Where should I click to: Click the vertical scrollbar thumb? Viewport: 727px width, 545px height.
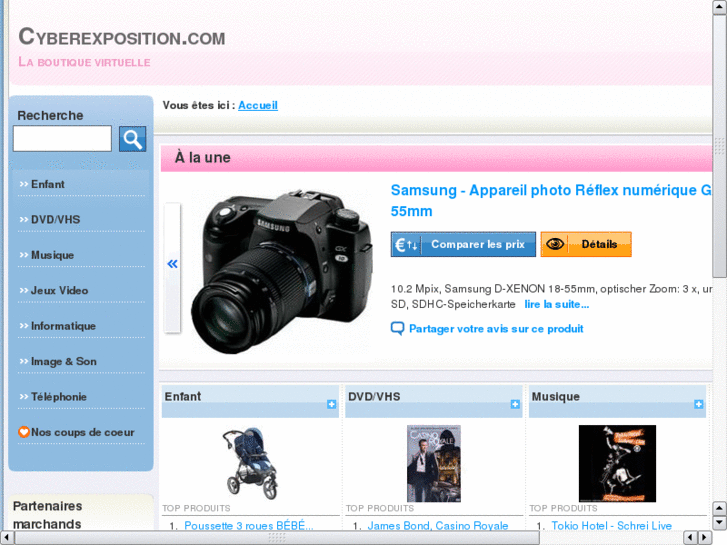[x=719, y=146]
